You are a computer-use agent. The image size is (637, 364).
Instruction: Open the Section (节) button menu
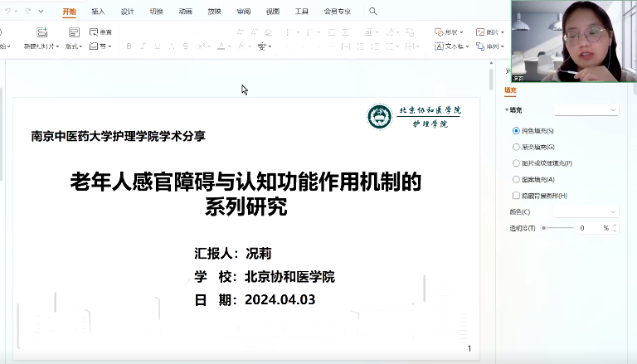tap(100, 46)
